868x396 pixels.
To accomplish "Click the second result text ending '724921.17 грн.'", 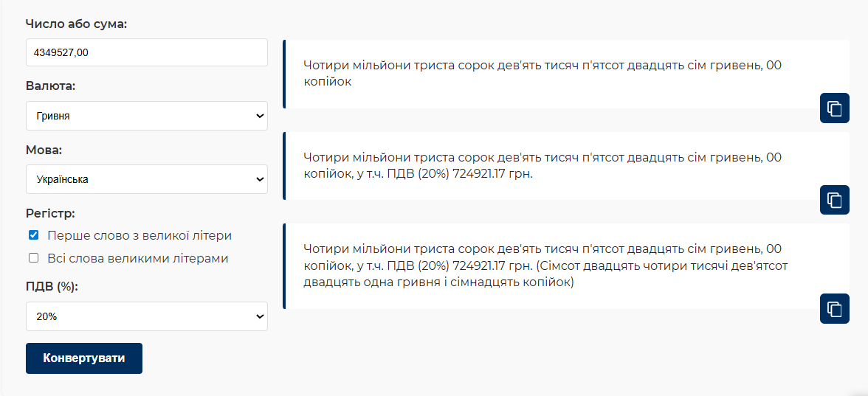I will coord(542,166).
